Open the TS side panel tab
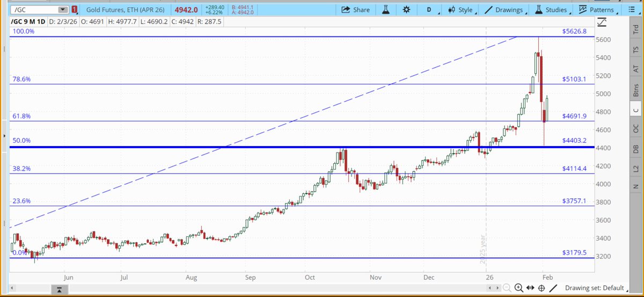This screenshot has width=644, height=297. coord(636,48)
